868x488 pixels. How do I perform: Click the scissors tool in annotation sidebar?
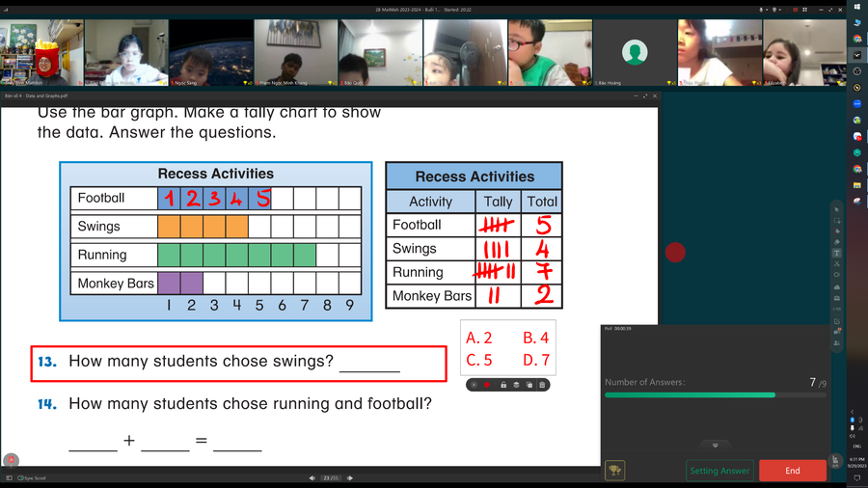(x=836, y=264)
